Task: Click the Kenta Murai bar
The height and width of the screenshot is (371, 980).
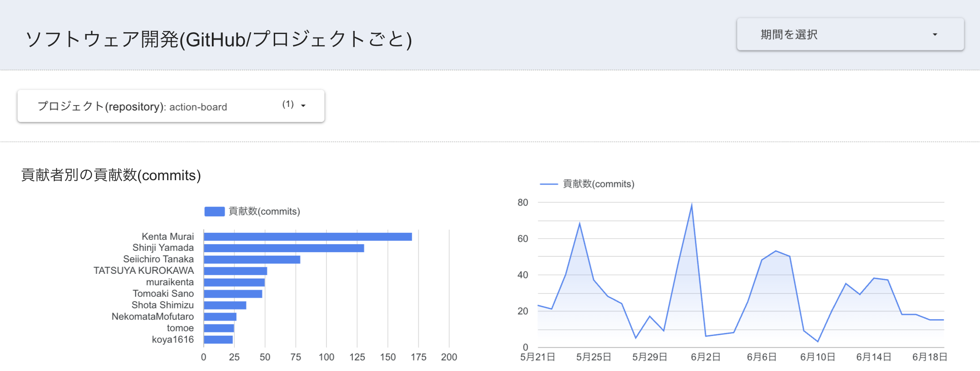Action: click(x=308, y=237)
